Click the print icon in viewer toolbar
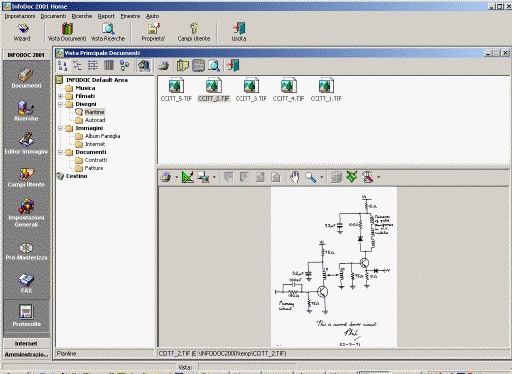This screenshot has width=512, height=374. [166, 177]
